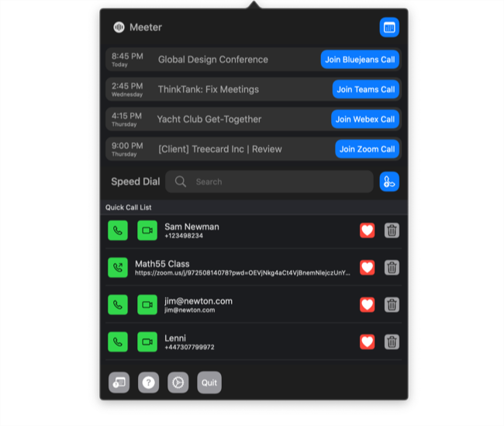The image size is (504, 426).
Task: Start video call with Lenni
Action: click(x=147, y=341)
